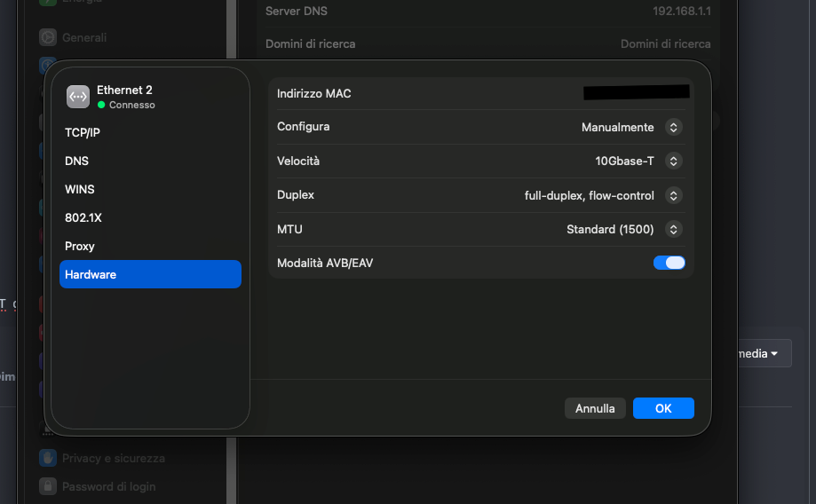Open the media dropdown behind the dialog
816x504 pixels.
click(x=762, y=353)
